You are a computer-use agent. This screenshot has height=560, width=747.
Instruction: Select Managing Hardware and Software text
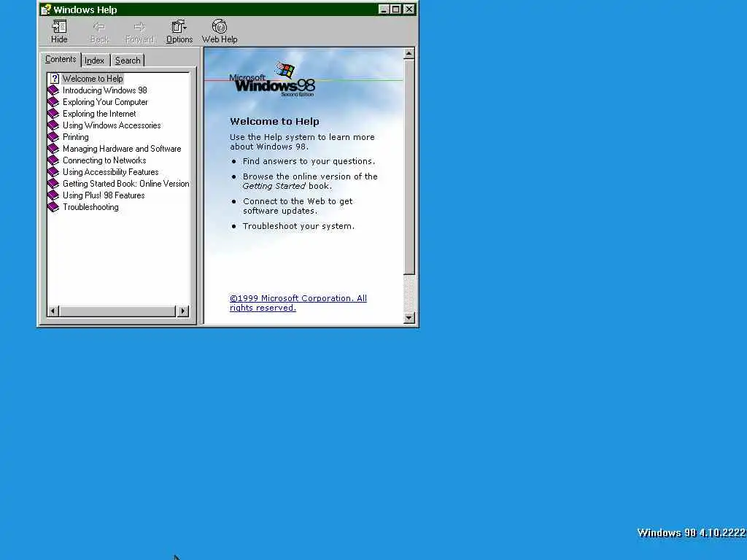click(x=122, y=149)
